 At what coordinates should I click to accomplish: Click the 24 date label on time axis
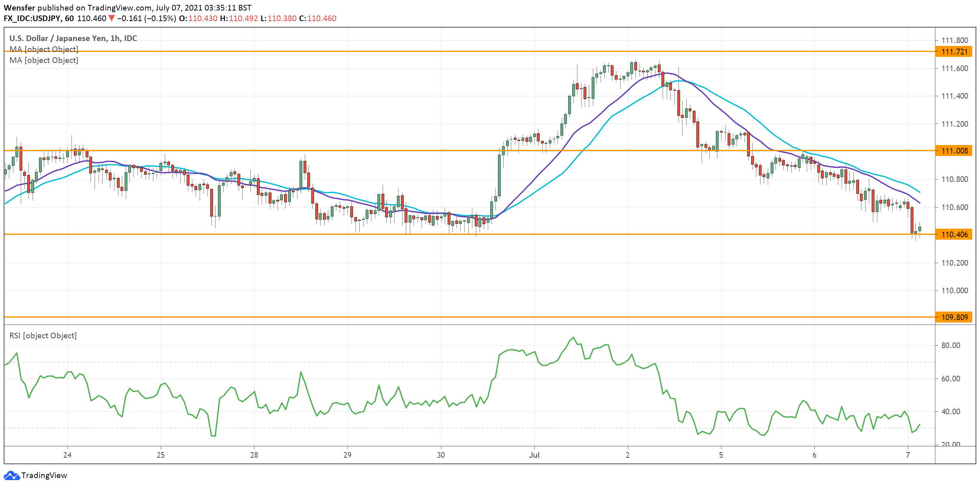click(x=67, y=455)
